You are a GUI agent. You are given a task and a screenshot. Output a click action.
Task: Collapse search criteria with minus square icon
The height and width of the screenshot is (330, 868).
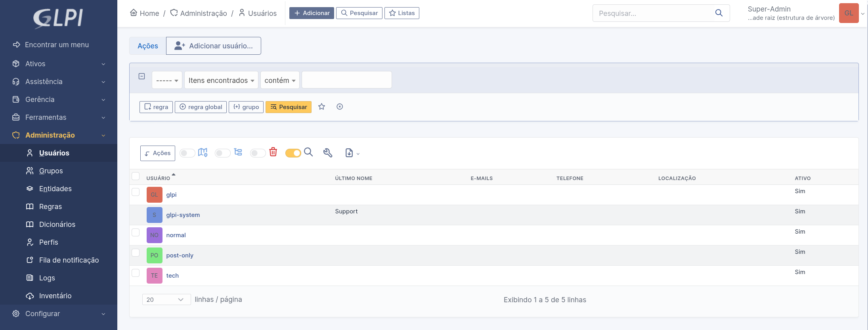pos(141,76)
